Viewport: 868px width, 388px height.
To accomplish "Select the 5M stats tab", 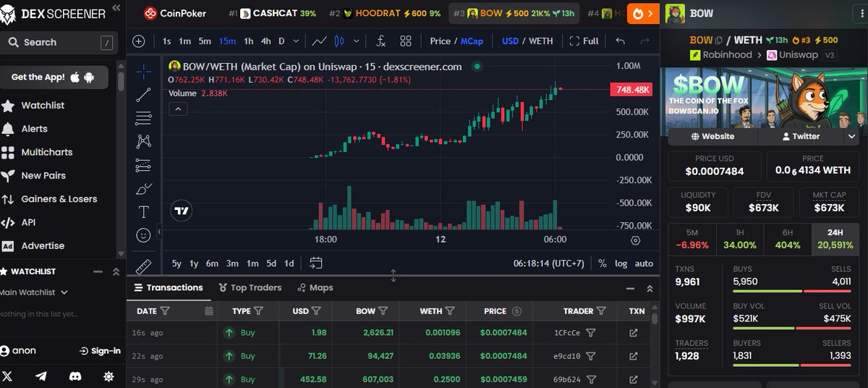I will click(692, 239).
